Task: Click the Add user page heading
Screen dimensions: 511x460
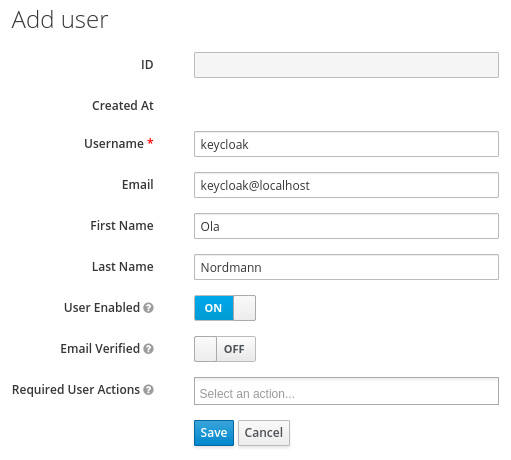Action: pyautogui.click(x=60, y=20)
